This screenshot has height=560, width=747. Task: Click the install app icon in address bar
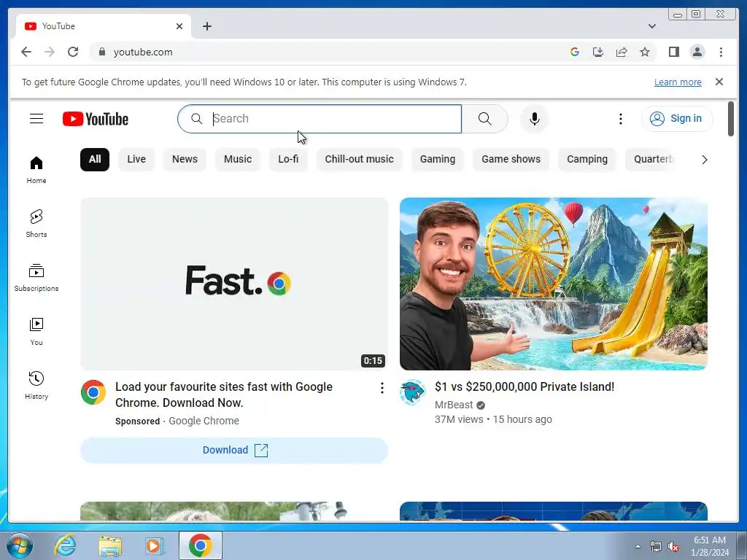(x=598, y=52)
